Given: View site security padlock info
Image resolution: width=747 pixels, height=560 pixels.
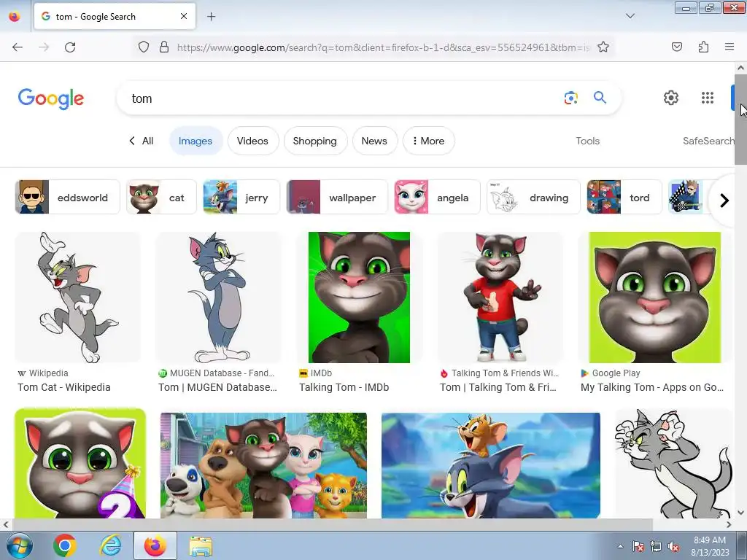Looking at the screenshot, I should point(164,47).
